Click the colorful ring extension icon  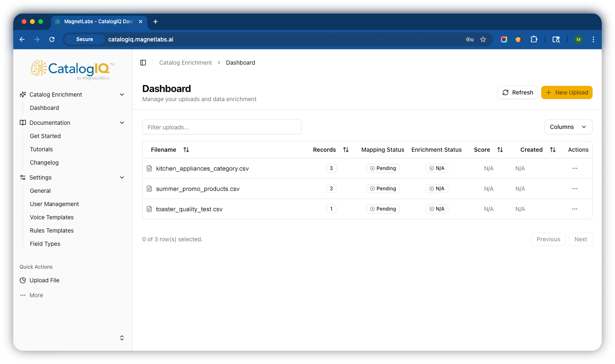coord(504,39)
